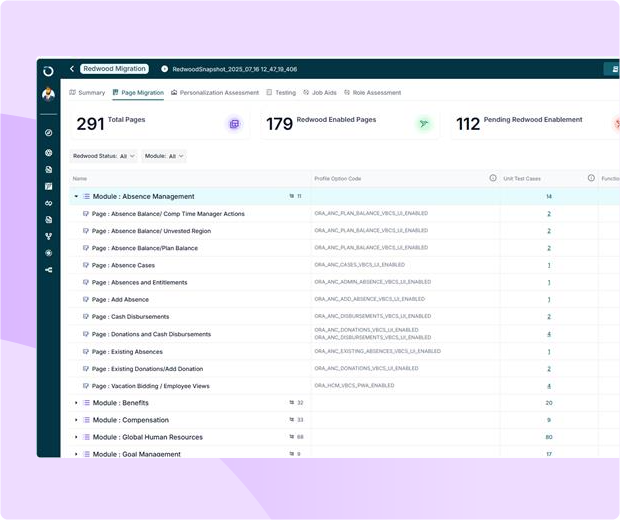Expand the Module : Global Human Resources row
Image resolution: width=620 pixels, height=520 pixels.
coord(76,437)
